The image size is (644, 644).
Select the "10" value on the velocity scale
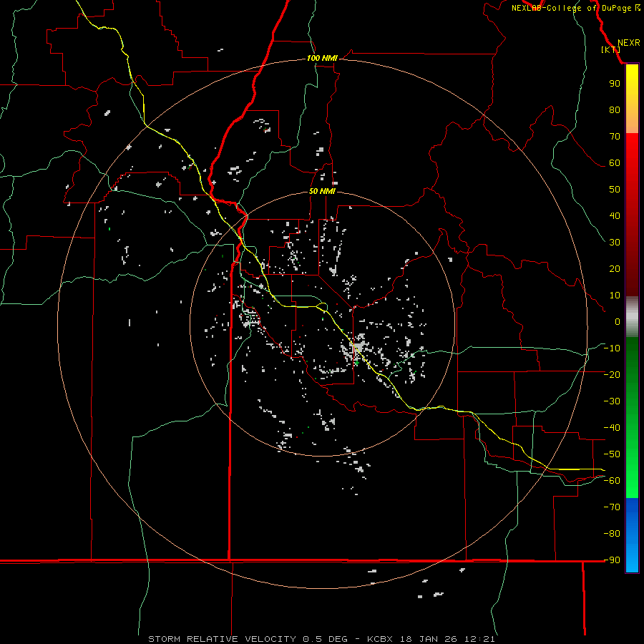point(615,296)
